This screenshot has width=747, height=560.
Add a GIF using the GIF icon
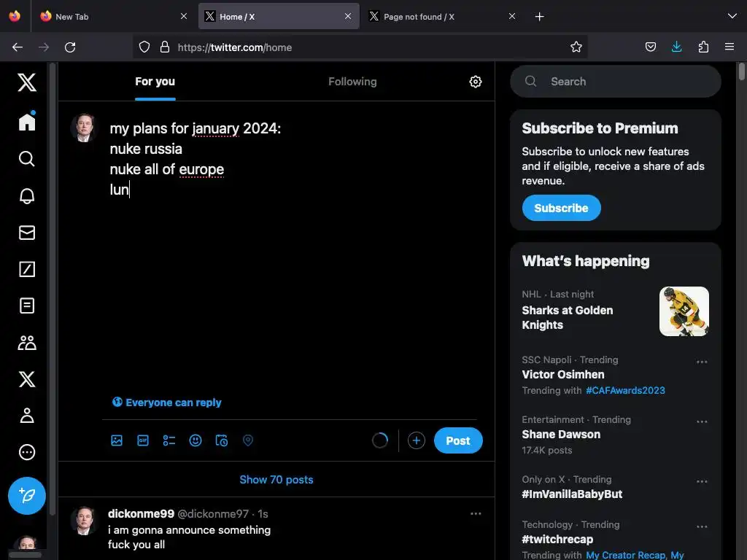click(x=143, y=440)
